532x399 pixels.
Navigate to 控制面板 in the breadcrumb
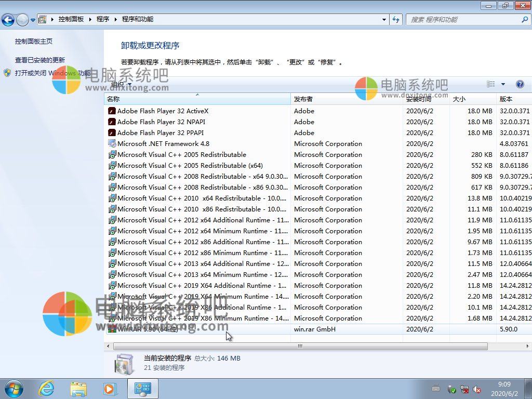[71, 19]
